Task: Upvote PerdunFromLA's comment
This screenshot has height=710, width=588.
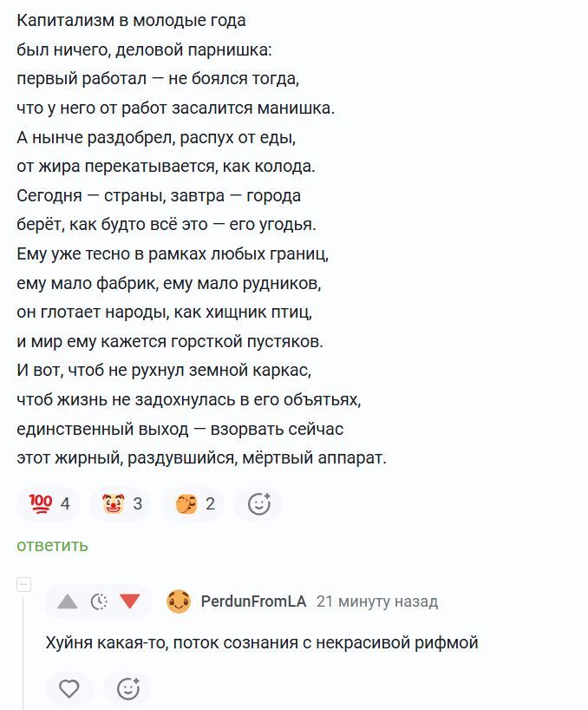Action: coord(68,602)
